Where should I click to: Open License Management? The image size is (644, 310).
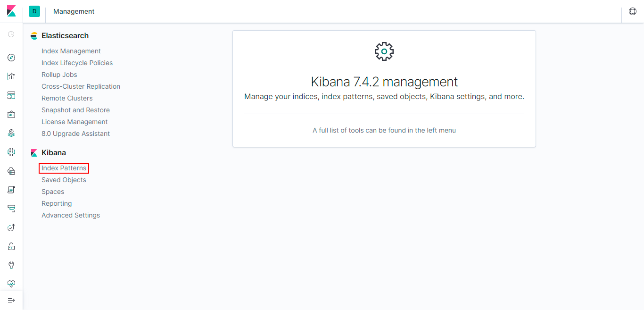(x=74, y=122)
